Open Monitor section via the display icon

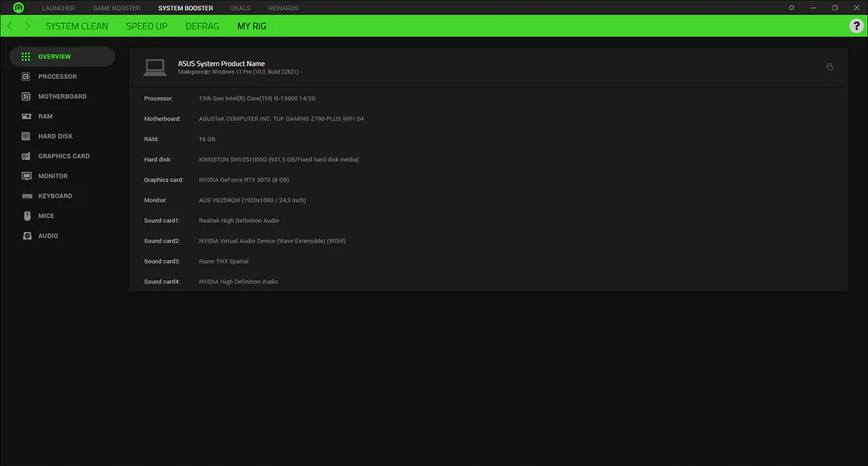(26, 176)
